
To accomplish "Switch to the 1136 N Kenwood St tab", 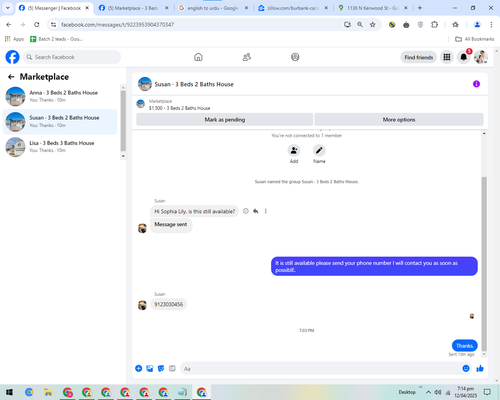I will coord(372,8).
